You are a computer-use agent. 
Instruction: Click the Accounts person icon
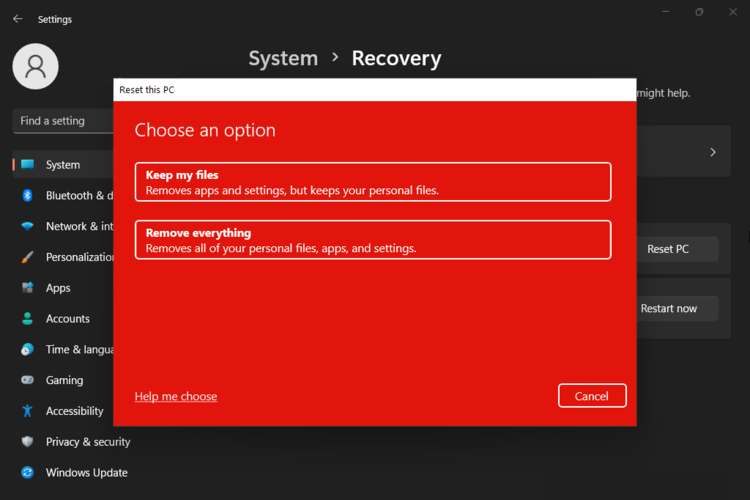pyautogui.click(x=27, y=319)
